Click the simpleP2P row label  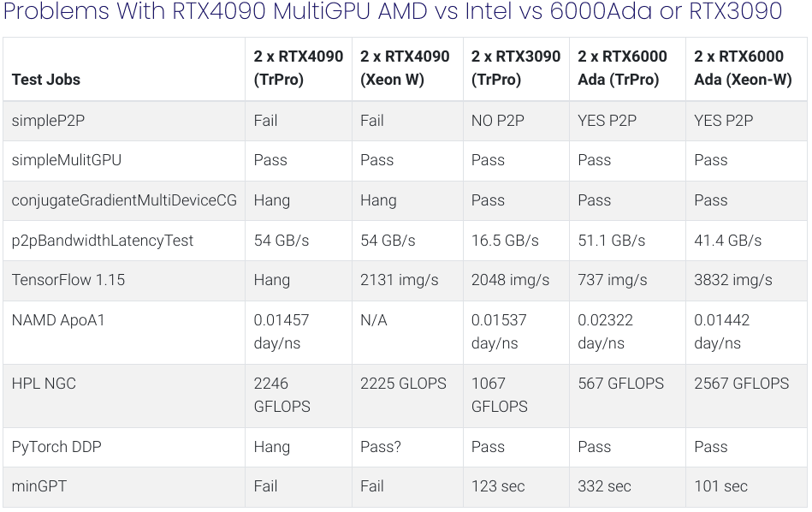48,121
